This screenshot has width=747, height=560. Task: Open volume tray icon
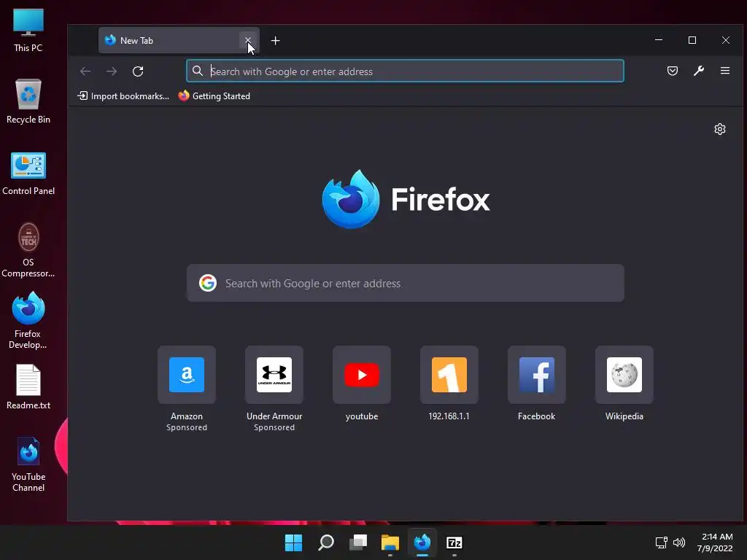679,542
